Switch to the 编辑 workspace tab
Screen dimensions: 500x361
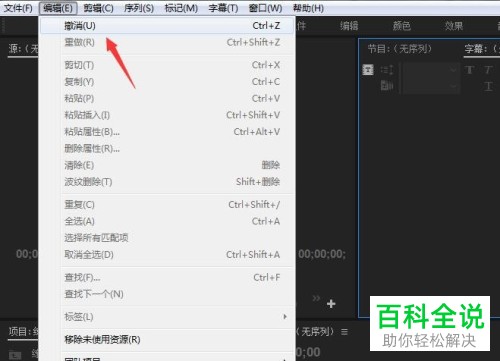coord(349,26)
